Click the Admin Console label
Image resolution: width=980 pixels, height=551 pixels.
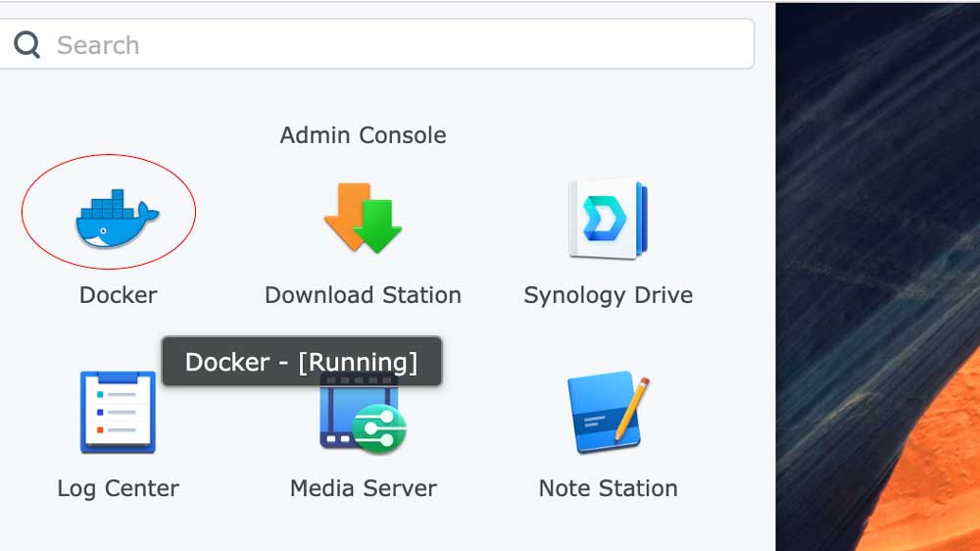coord(364,135)
